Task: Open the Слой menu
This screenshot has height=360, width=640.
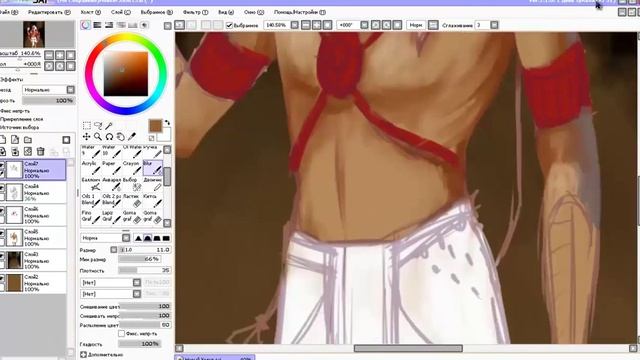Action: 121,12
